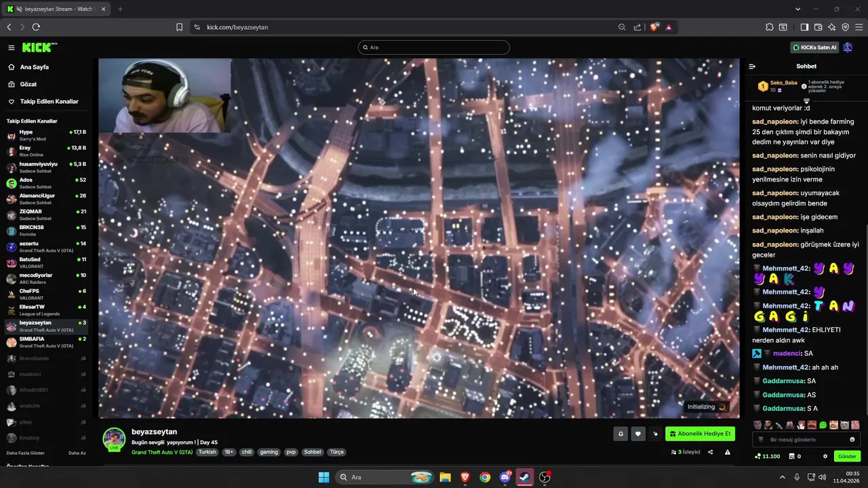868x488 pixels.
Task: Click the page zoom magnifier icon
Action: pos(622,27)
